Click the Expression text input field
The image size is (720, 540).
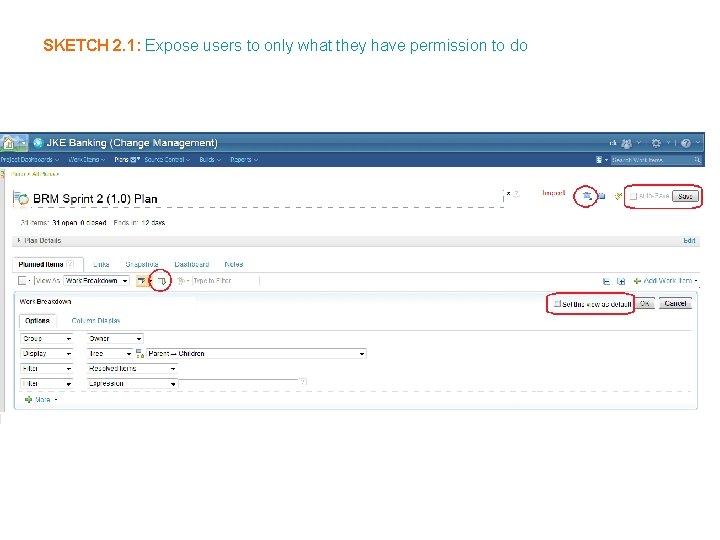point(239,383)
